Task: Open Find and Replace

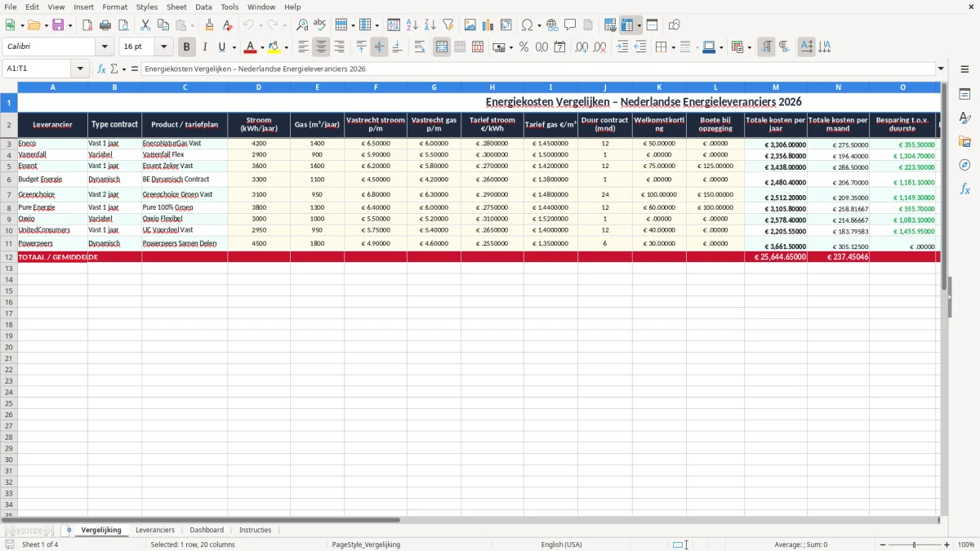Action: (302, 25)
